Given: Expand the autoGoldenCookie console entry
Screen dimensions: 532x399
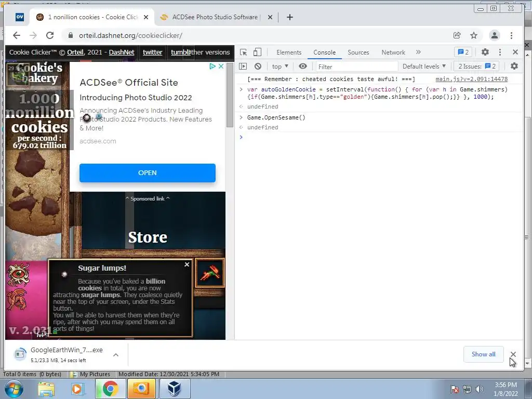Looking at the screenshot, I should [241, 89].
